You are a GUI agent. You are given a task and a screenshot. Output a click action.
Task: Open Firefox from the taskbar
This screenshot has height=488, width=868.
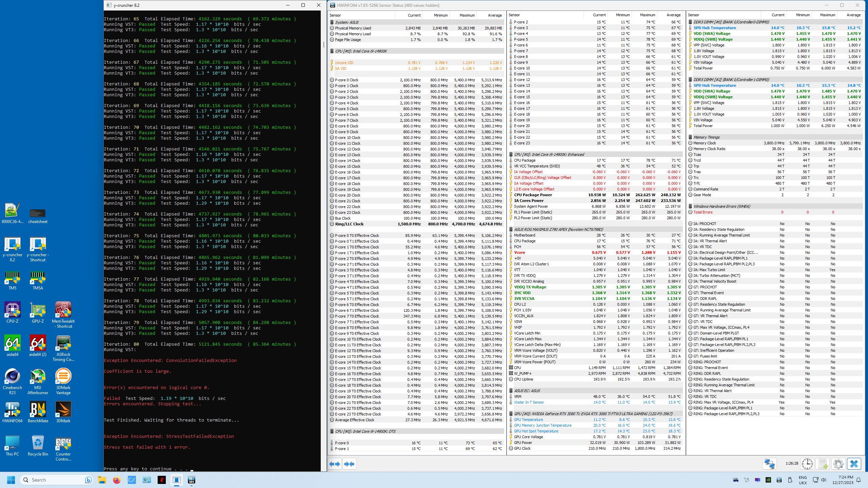[117, 480]
